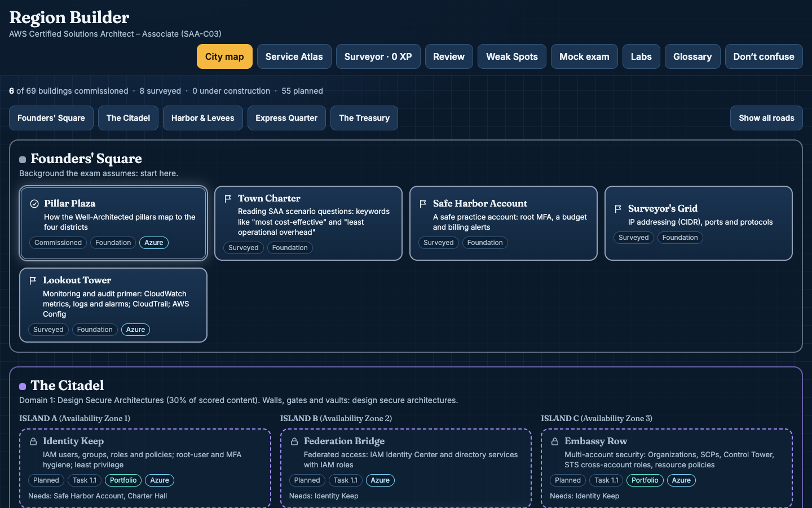Select the Express Quarter district chip
Image resolution: width=812 pixels, height=508 pixels.
pos(286,118)
